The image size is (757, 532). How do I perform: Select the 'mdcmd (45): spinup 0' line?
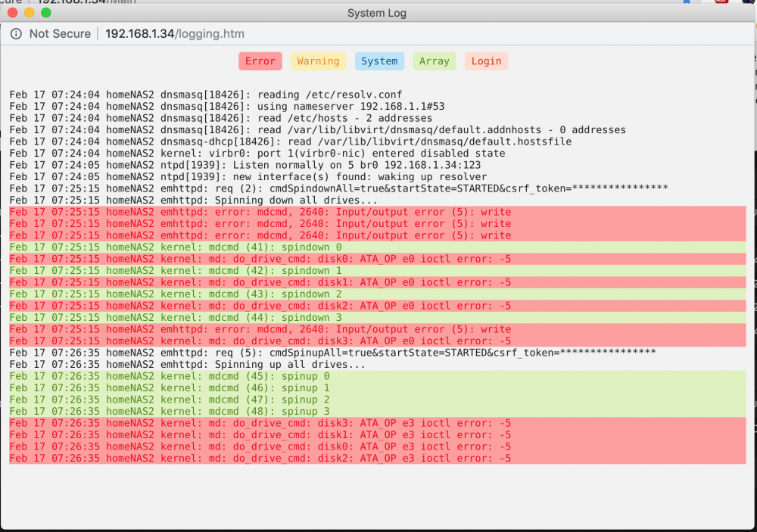pos(378,376)
